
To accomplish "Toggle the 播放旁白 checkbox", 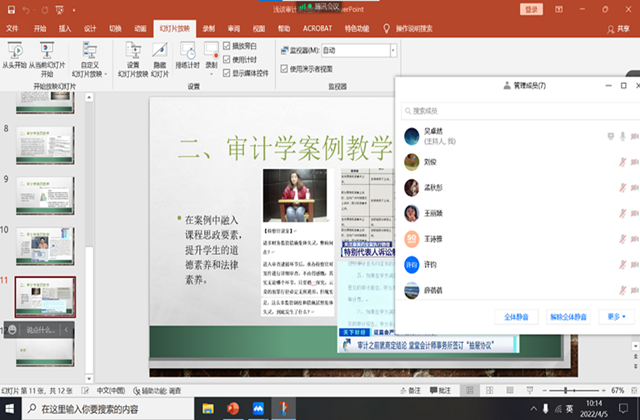I will point(227,46).
